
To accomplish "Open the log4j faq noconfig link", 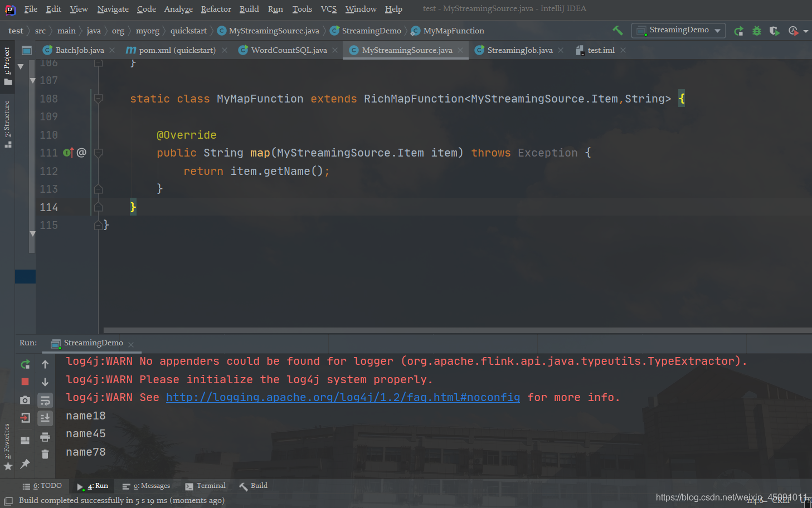I will 343,397.
